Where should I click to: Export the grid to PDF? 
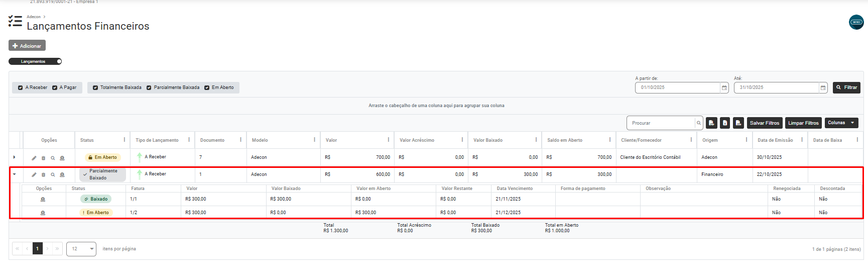[711, 123]
